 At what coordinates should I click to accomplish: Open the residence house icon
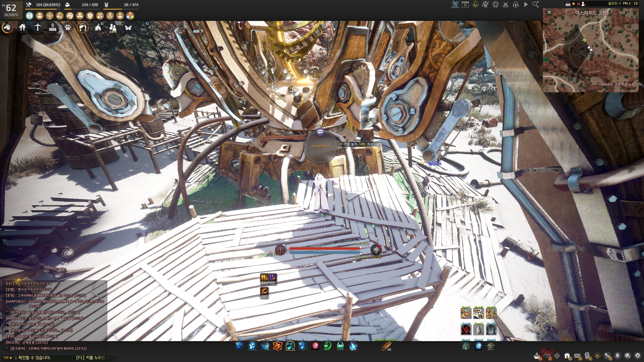(x=22, y=27)
